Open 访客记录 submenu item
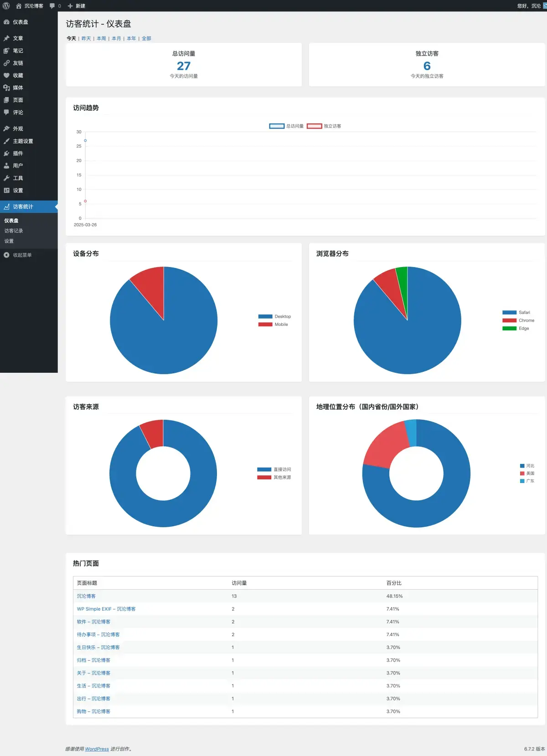Screen dimensions: 547x756 14,231
